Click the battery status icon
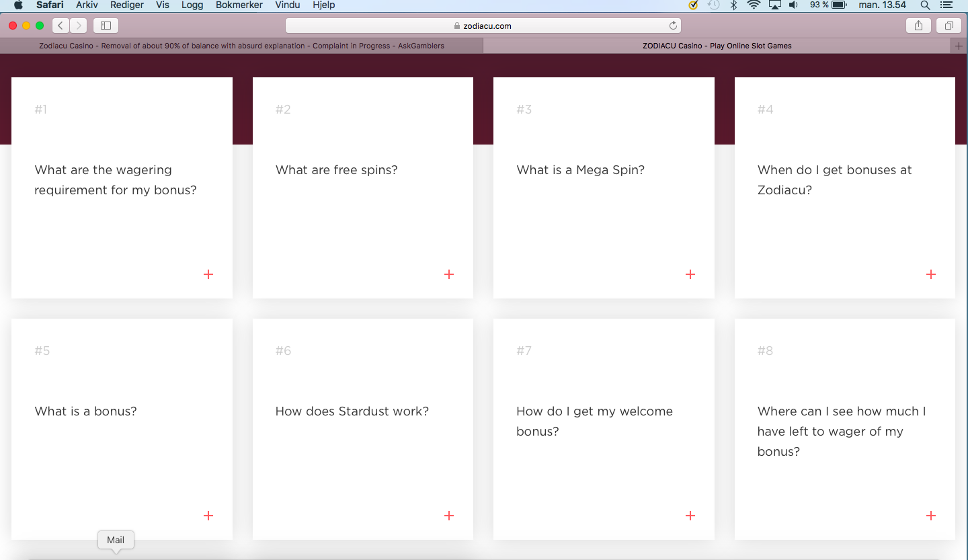This screenshot has height=560, width=968. (x=839, y=5)
